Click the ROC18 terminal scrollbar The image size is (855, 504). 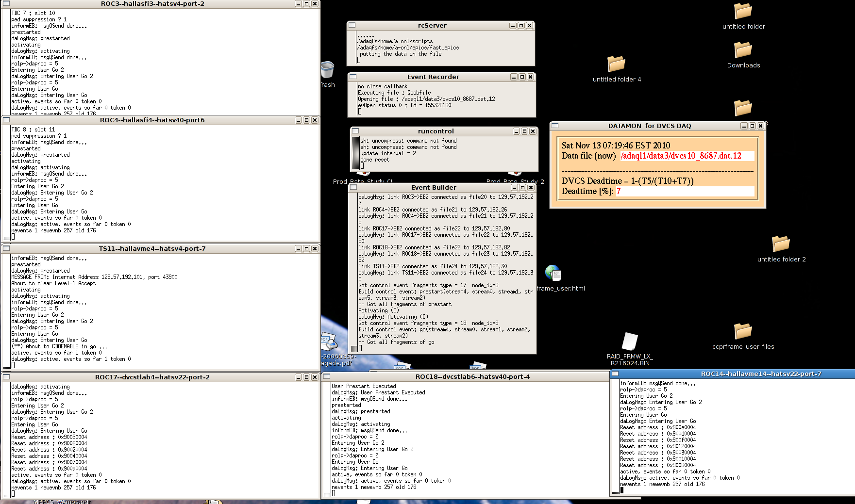coord(327,439)
